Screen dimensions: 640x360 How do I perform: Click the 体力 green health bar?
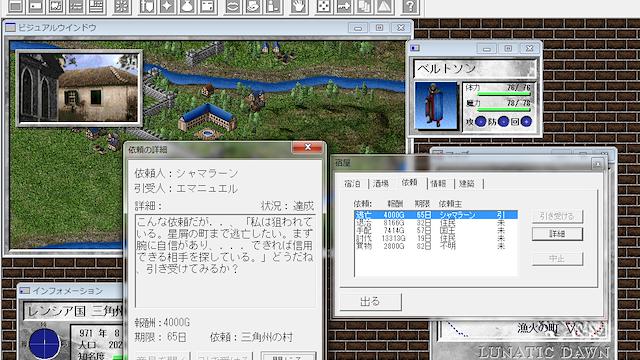pyautogui.click(x=504, y=94)
